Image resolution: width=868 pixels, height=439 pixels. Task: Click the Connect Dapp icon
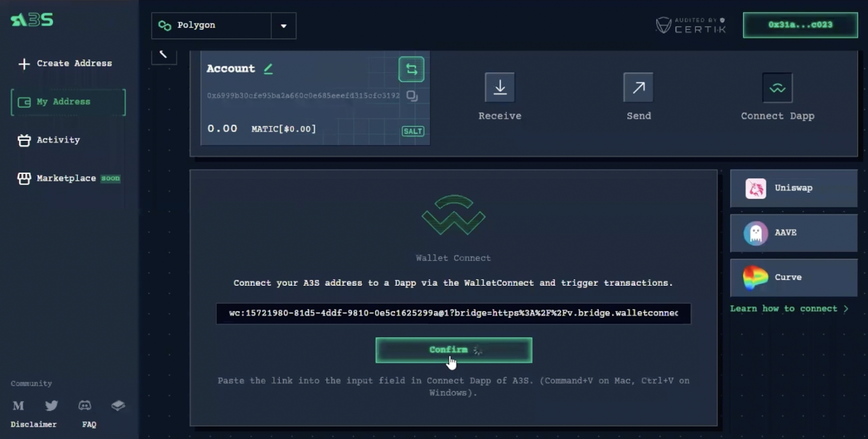(777, 88)
